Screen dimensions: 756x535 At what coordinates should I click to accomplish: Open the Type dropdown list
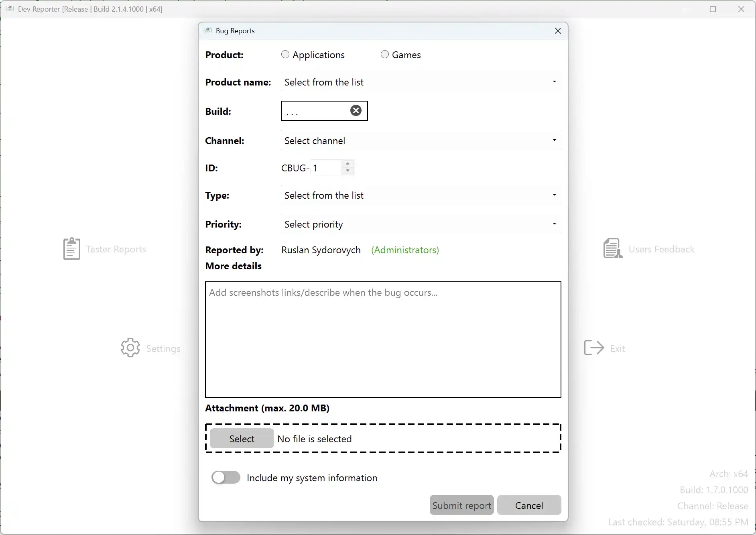pyautogui.click(x=421, y=195)
